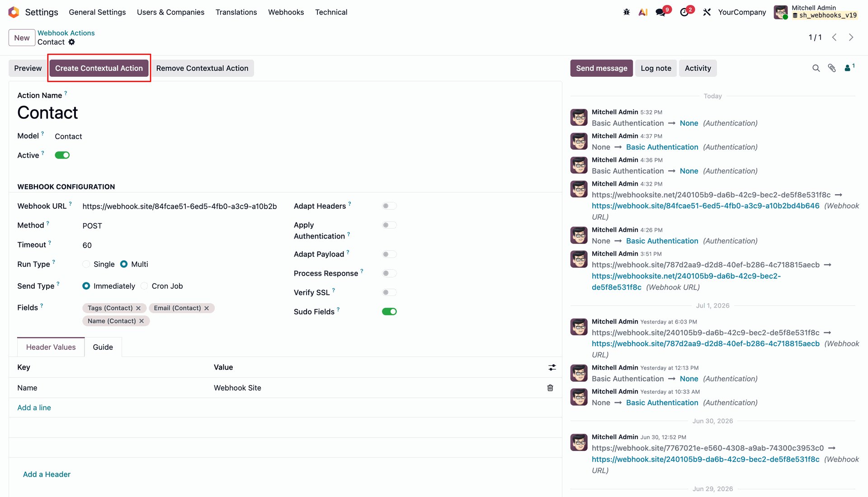This screenshot has height=497, width=868.
Task: Open the Webhooks menu
Action: [x=286, y=12]
